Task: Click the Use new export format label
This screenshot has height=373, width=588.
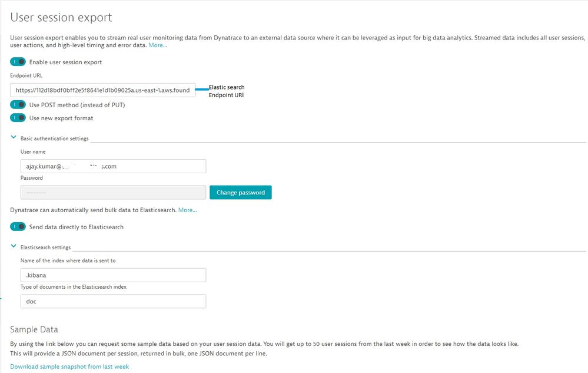Action: coord(61,118)
